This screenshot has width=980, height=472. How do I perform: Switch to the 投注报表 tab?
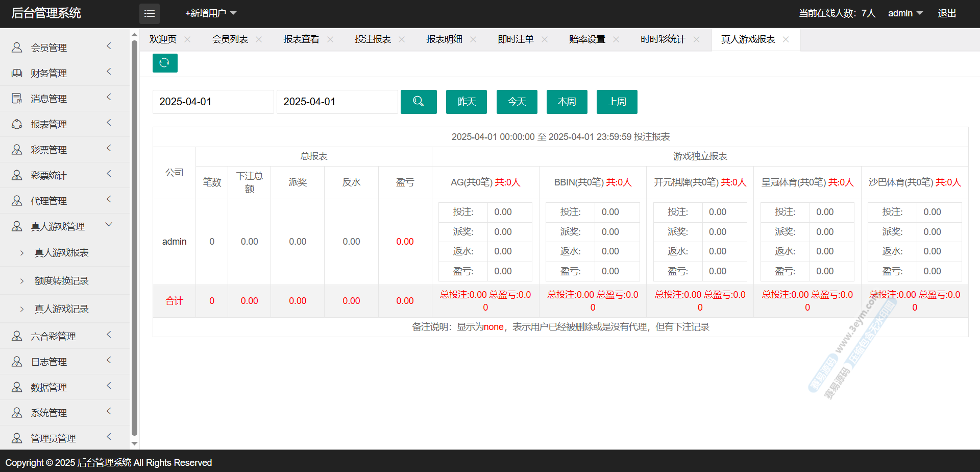pyautogui.click(x=373, y=39)
